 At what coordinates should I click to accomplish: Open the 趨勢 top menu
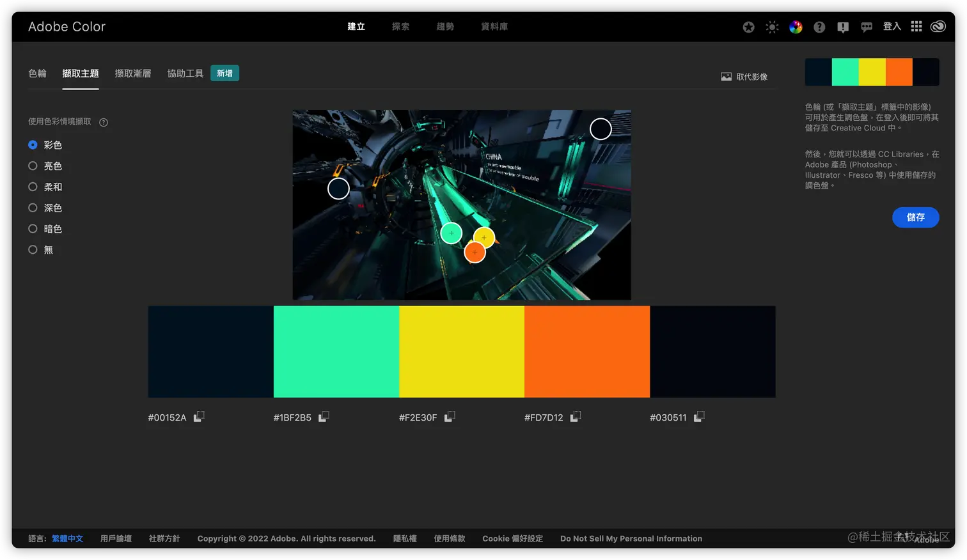click(x=445, y=27)
